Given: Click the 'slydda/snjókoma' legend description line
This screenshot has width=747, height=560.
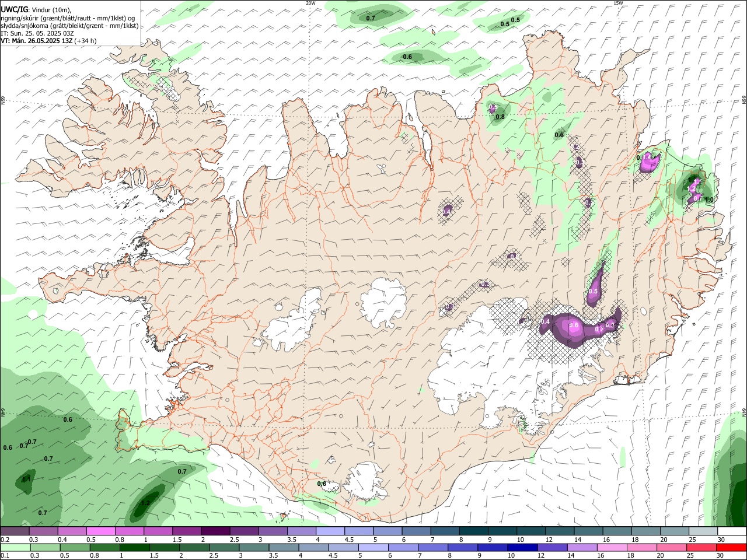Looking at the screenshot, I should coord(69,26).
